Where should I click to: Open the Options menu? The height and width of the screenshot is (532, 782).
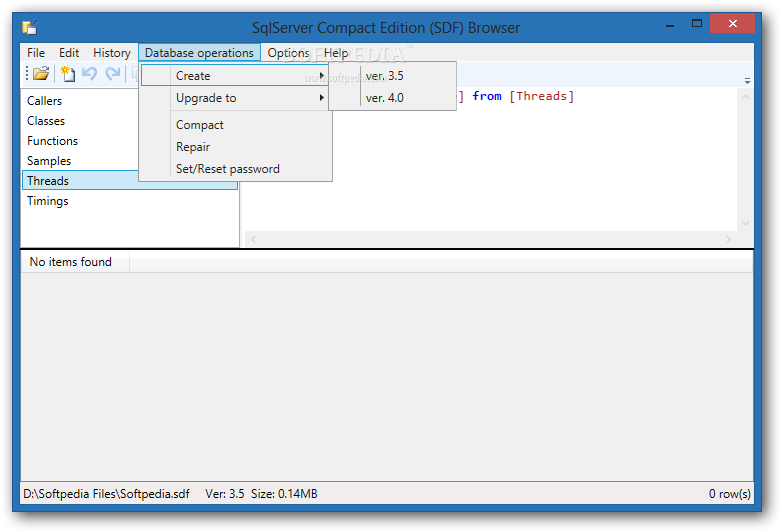[x=288, y=53]
